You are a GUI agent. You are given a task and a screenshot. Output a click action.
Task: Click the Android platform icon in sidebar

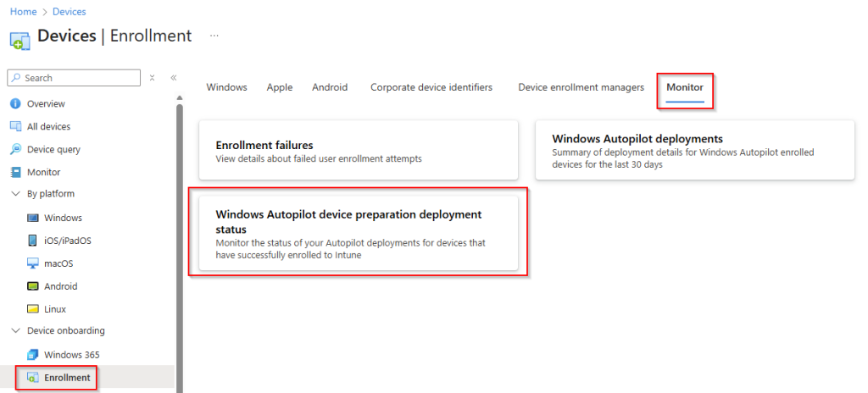(x=33, y=286)
